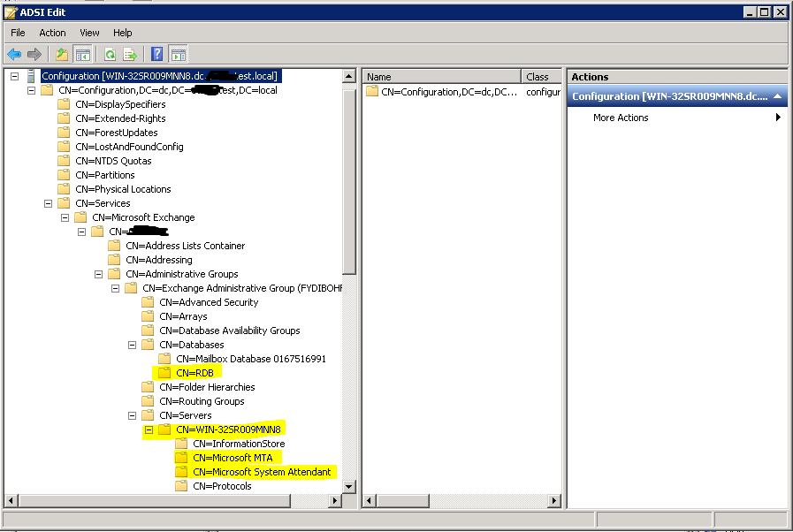793x532 pixels.
Task: Click the tree pane's scroll right arrow
Action: (x=334, y=501)
